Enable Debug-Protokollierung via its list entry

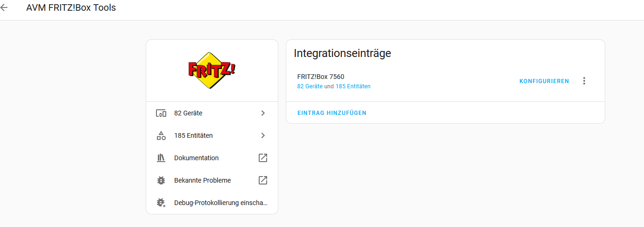coord(212,203)
